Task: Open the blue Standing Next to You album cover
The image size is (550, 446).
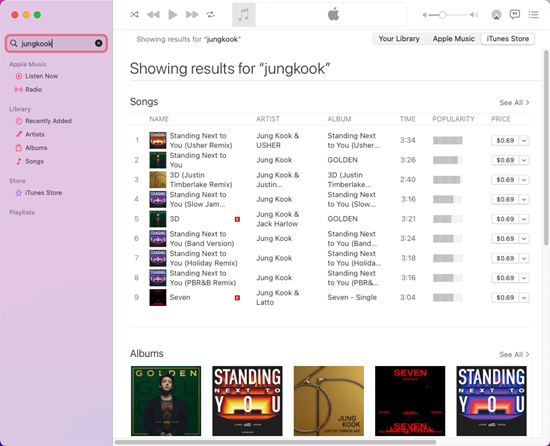Action: pyautogui.click(x=491, y=401)
